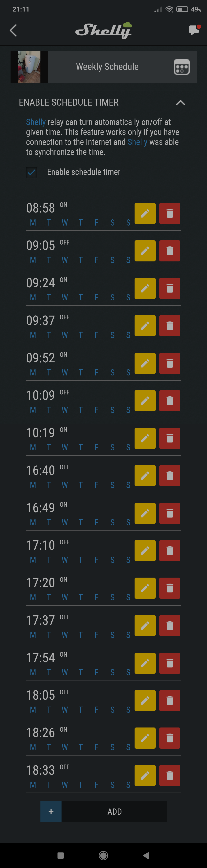Edit the 17:20 ON schedule

click(x=145, y=588)
